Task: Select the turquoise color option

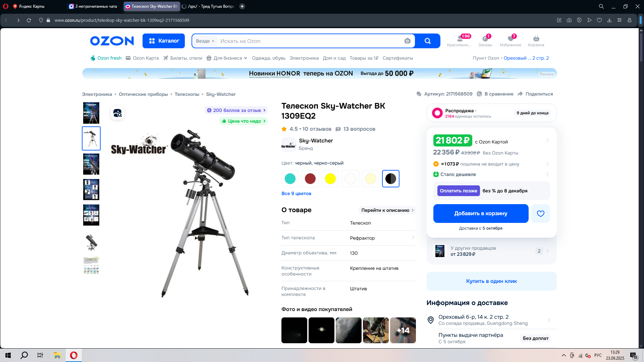Action: coord(290,179)
